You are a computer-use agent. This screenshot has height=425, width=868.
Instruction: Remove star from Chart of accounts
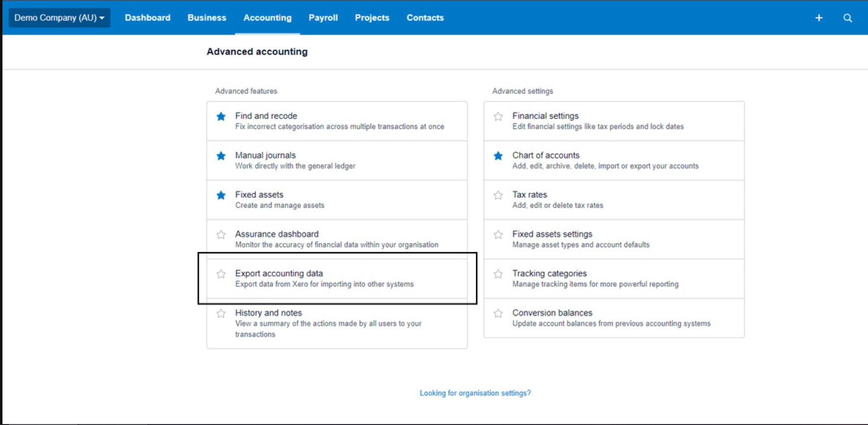point(498,156)
